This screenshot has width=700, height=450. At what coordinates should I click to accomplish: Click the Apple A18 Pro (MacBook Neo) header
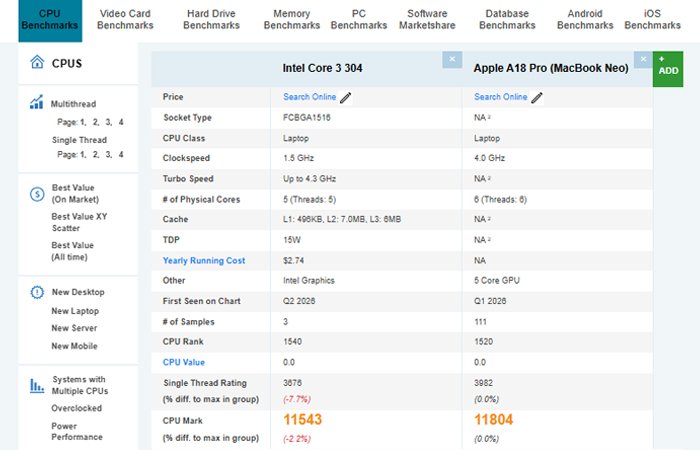[551, 68]
